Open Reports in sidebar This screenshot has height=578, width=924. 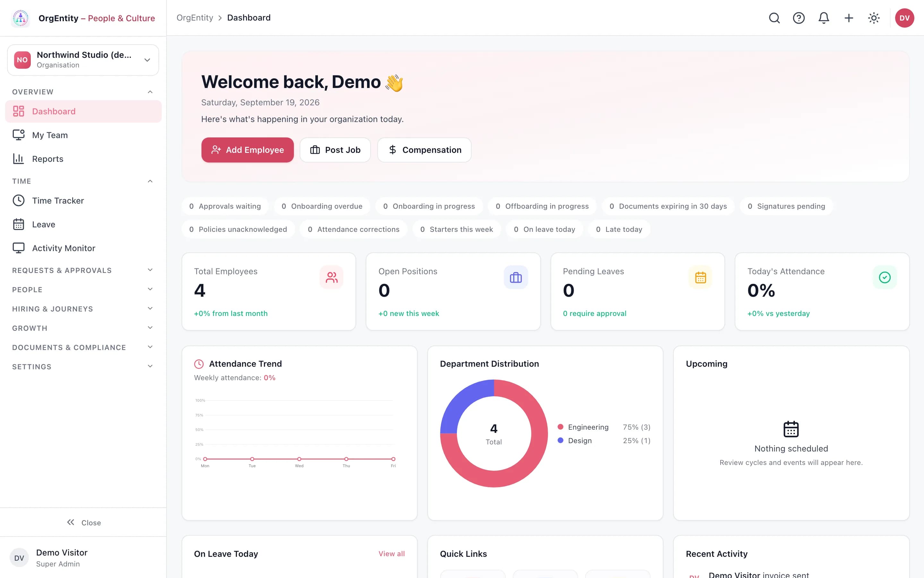coord(83,159)
